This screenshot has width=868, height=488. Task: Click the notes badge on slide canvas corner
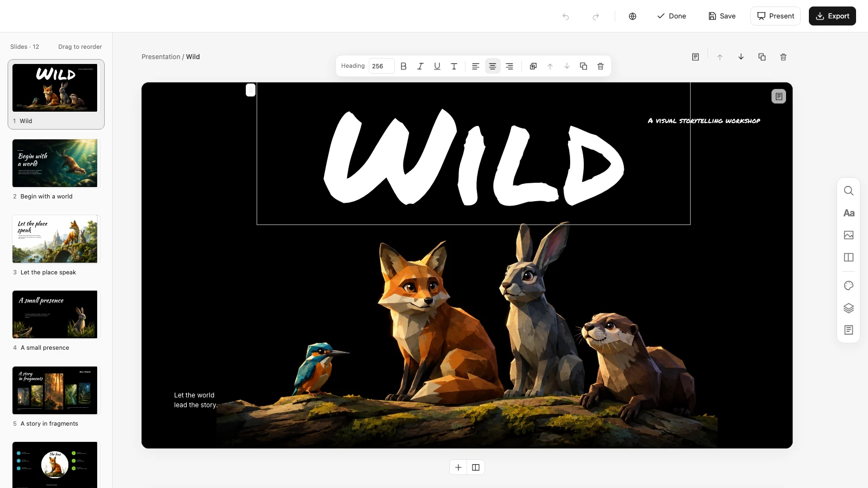click(778, 96)
